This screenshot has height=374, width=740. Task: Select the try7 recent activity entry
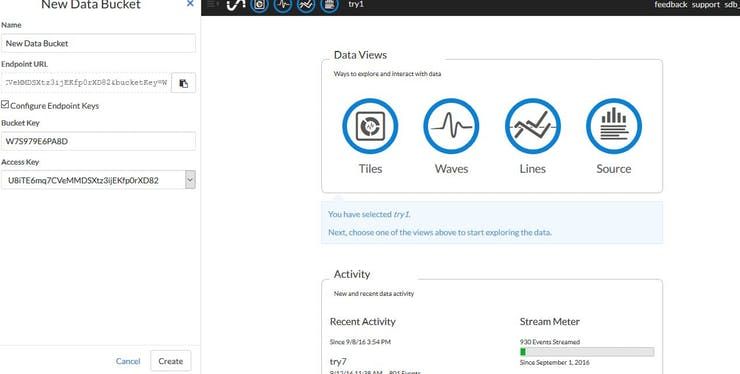[x=338, y=362]
